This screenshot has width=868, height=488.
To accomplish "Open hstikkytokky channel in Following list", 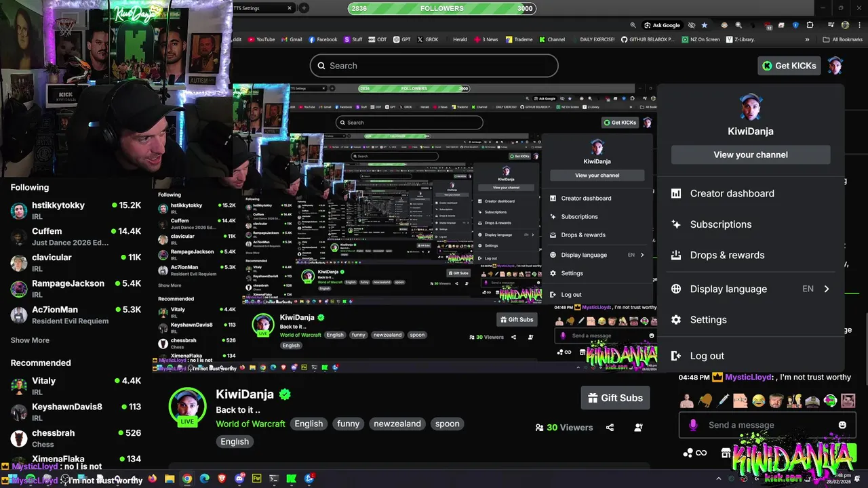I will coord(76,210).
